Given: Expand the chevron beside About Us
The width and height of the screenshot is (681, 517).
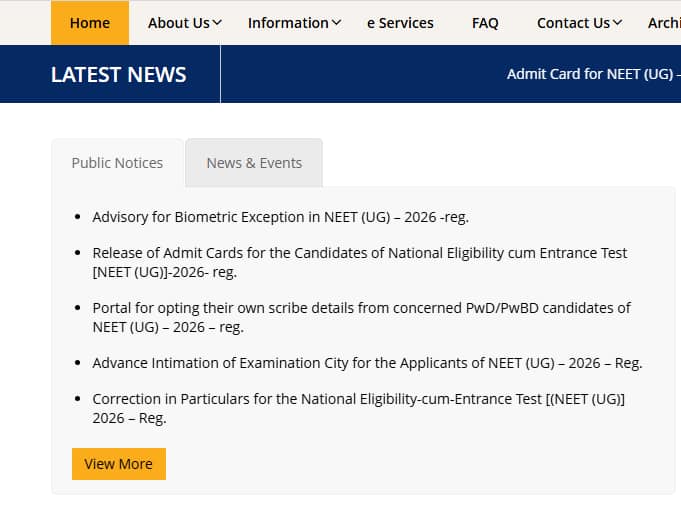Looking at the screenshot, I should 218,23.
